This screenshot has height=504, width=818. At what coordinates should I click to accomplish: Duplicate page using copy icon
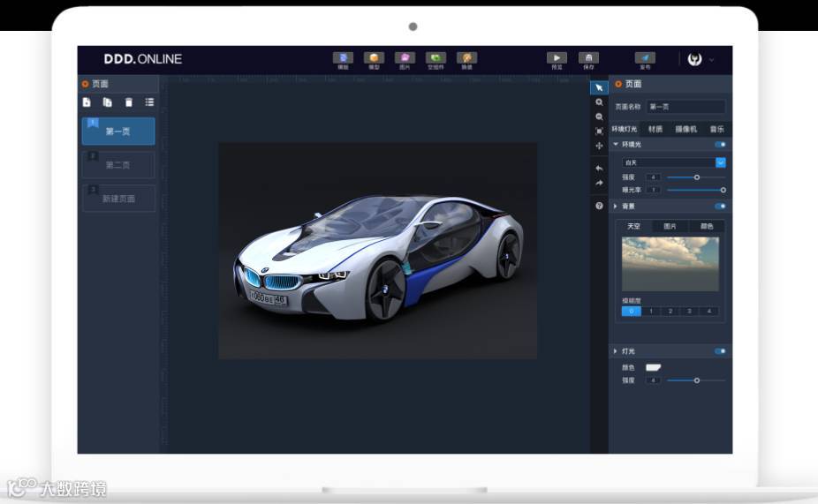point(108,102)
